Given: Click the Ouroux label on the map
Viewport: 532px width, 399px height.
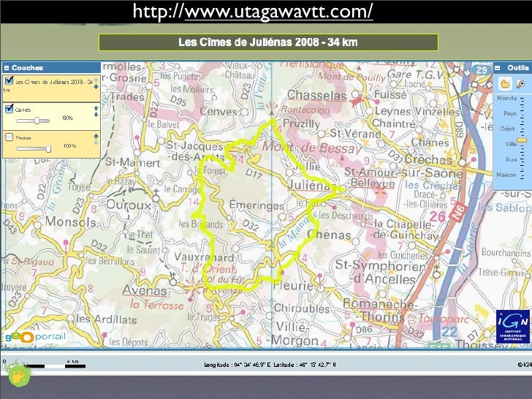Looking at the screenshot, I should (129, 205).
